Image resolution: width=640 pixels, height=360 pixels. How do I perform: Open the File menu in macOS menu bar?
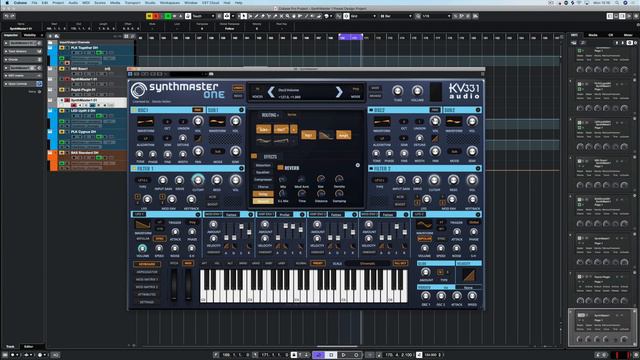pyautogui.click(x=35, y=2)
